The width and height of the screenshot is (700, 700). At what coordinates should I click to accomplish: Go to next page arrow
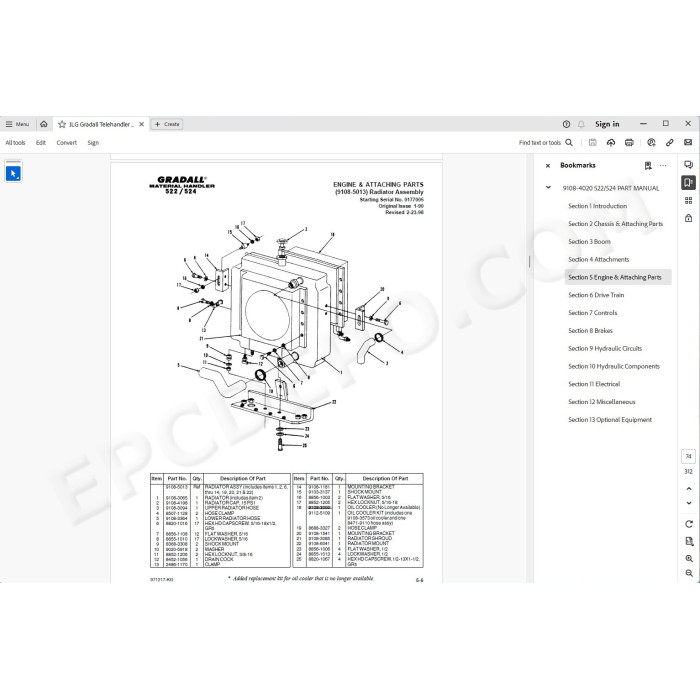pyautogui.click(x=688, y=503)
